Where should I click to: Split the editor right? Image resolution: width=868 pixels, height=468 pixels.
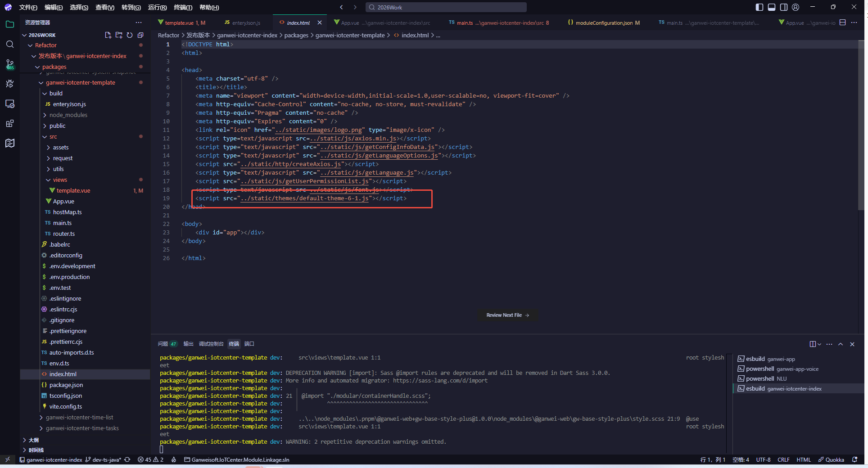click(843, 22)
